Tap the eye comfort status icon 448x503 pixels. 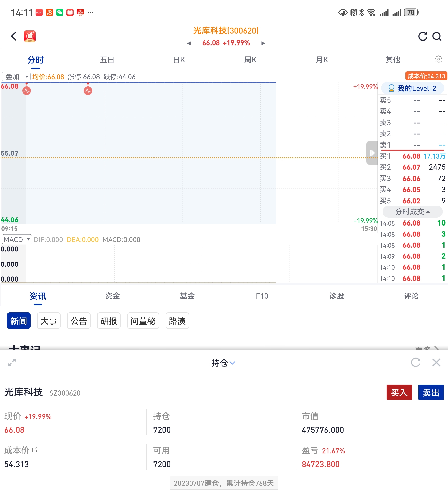click(x=343, y=12)
